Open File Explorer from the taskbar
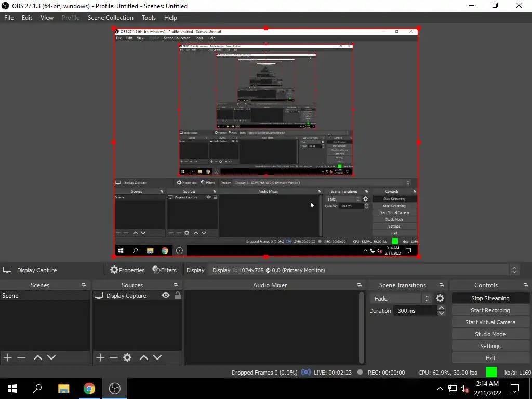Screen dimensions: 532x399 point(63,389)
